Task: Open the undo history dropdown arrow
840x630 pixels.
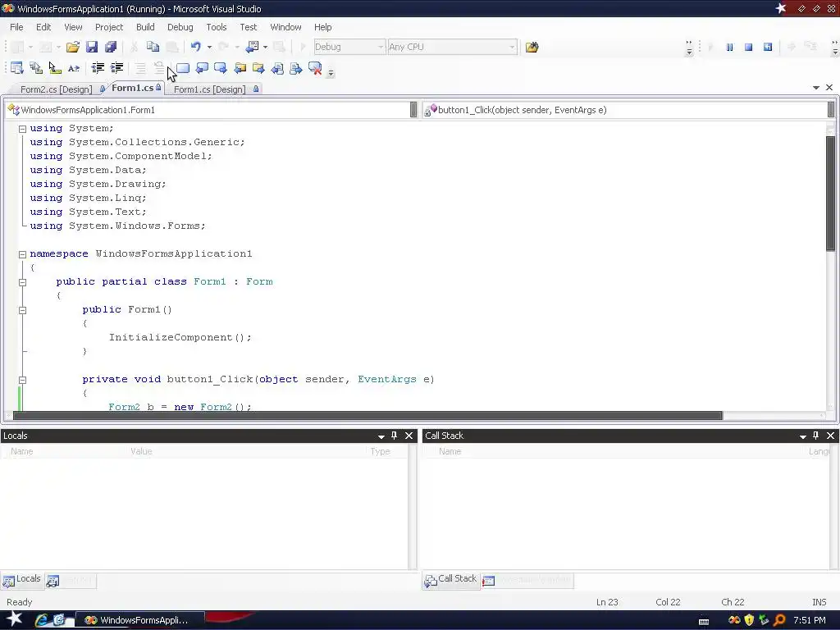Action: pos(209,47)
